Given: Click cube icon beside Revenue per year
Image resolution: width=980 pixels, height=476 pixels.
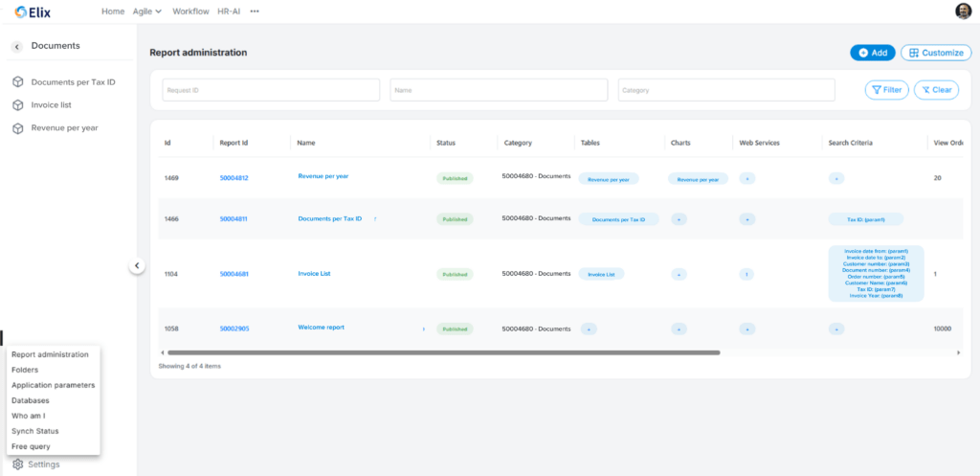Looking at the screenshot, I should point(18,127).
